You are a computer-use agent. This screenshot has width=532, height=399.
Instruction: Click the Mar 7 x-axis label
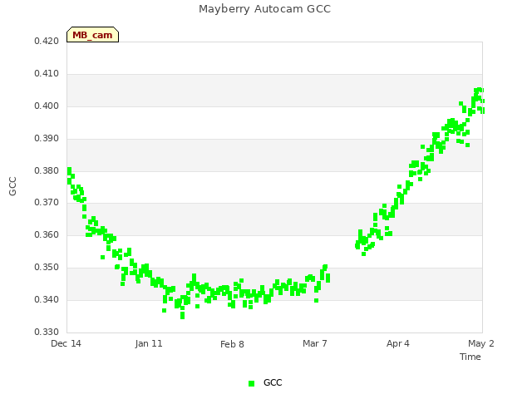coord(315,343)
